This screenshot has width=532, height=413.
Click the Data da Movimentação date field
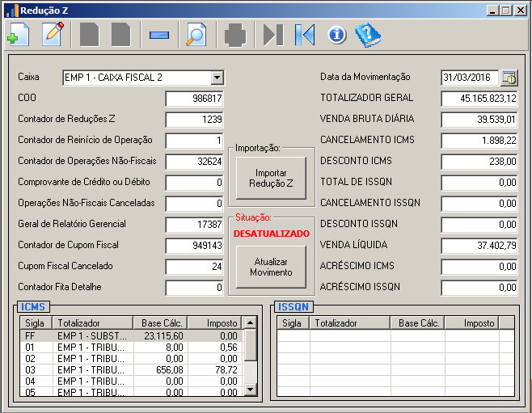pos(470,78)
